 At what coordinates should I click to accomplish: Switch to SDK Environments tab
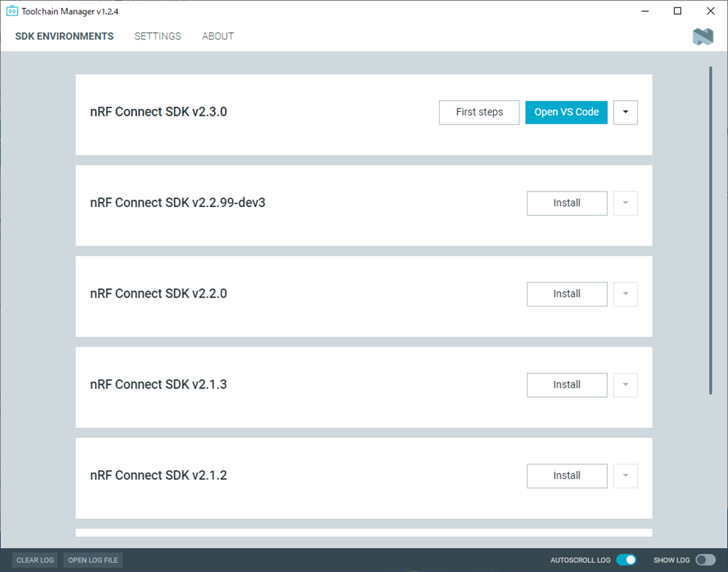pos(64,37)
